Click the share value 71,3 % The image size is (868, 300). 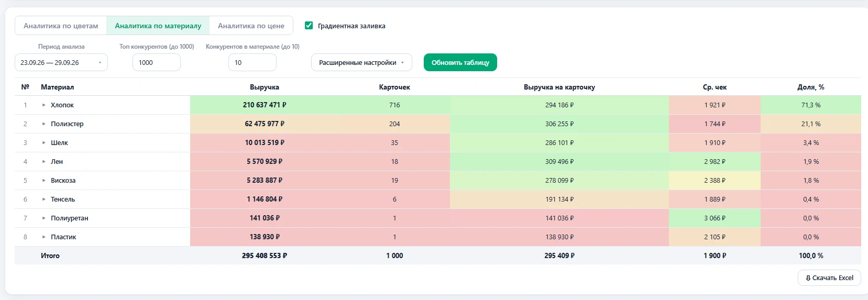click(811, 105)
